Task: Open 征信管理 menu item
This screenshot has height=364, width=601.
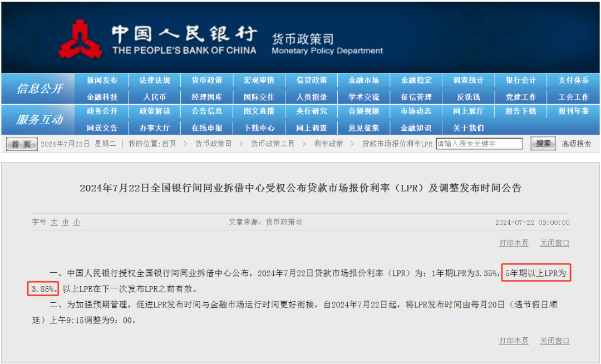Action: pyautogui.click(x=416, y=97)
